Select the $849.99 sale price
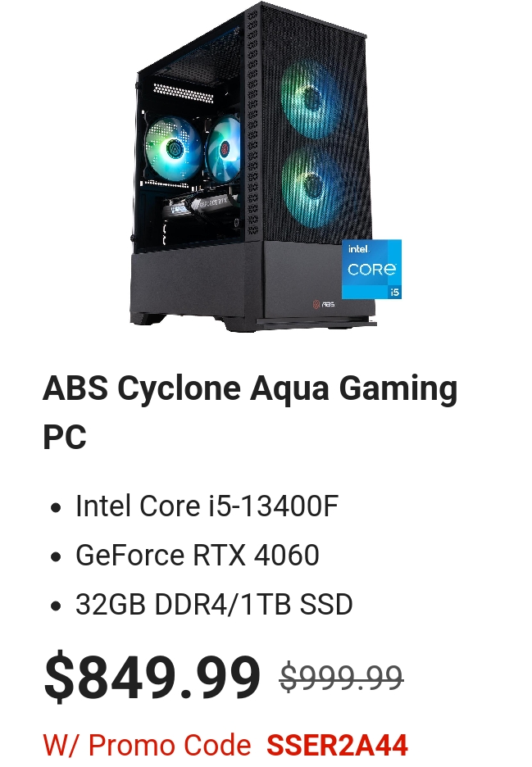Viewport: 532px width, 767px height. click(x=152, y=677)
